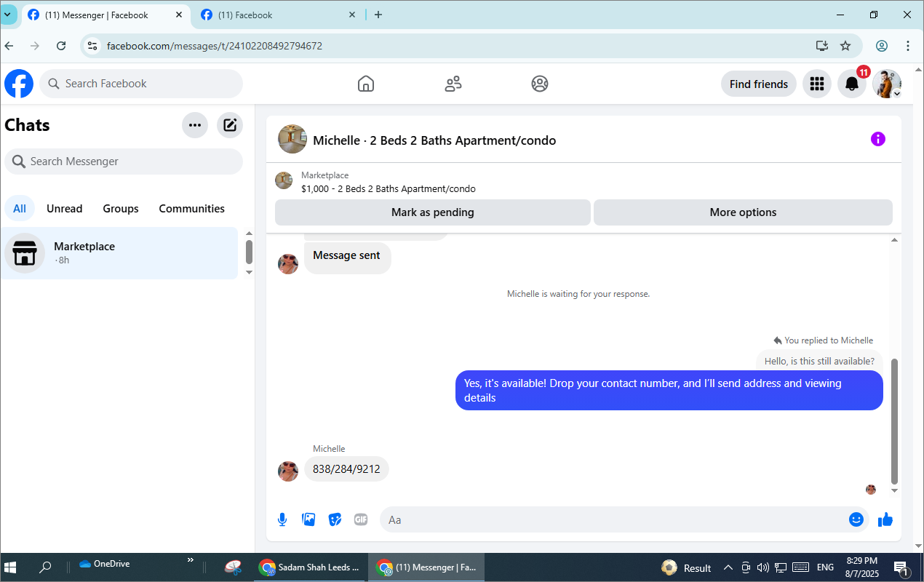Screen dimensions: 924x582
Task: Show hidden system tray icons chevron
Action: 728,567
